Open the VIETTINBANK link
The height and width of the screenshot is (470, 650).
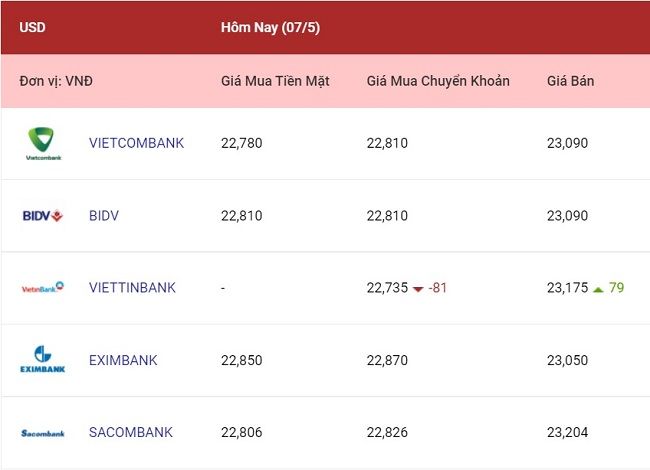[x=132, y=288]
